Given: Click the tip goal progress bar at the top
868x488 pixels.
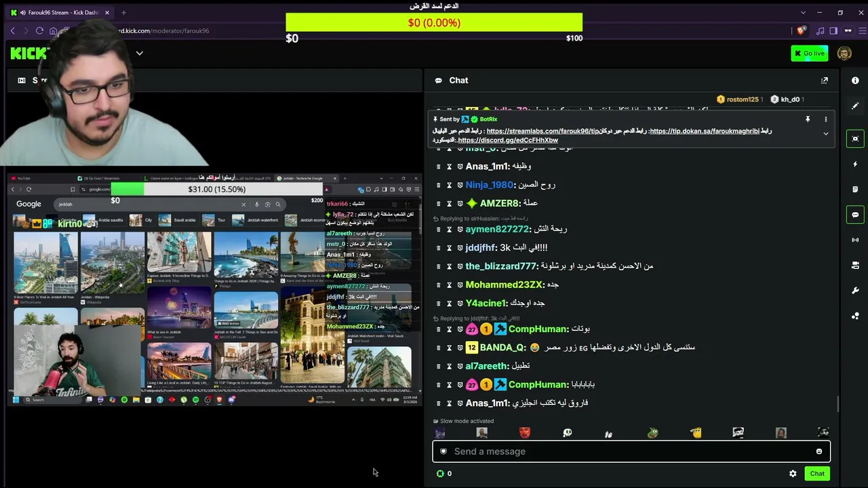Looking at the screenshot, I should (x=434, y=22).
